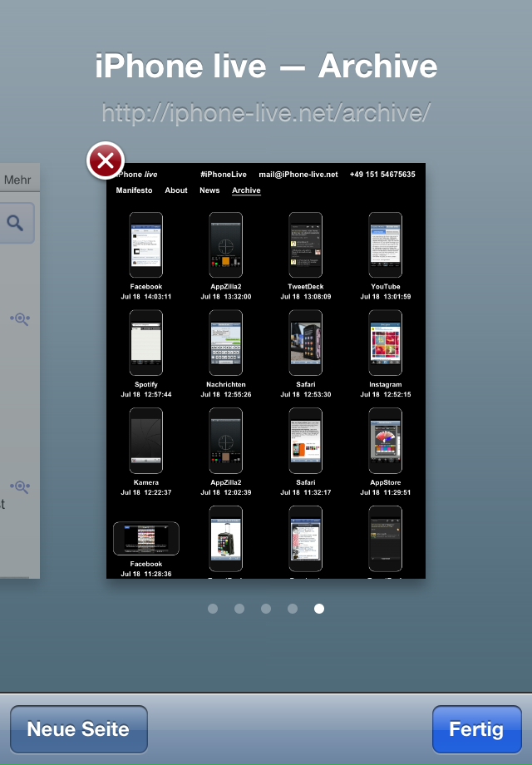Open Spotify screenshot from 12:57:44
Screen dimensions: 532x765
coord(145,343)
